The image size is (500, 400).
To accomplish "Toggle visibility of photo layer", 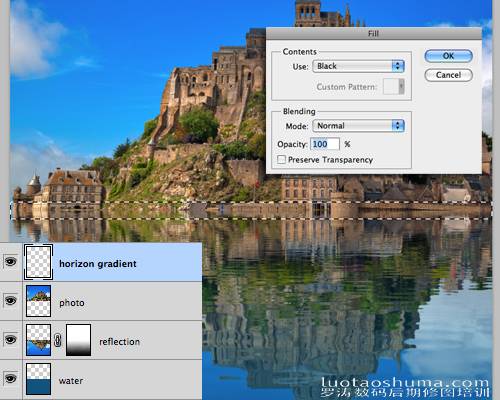I will point(10,301).
